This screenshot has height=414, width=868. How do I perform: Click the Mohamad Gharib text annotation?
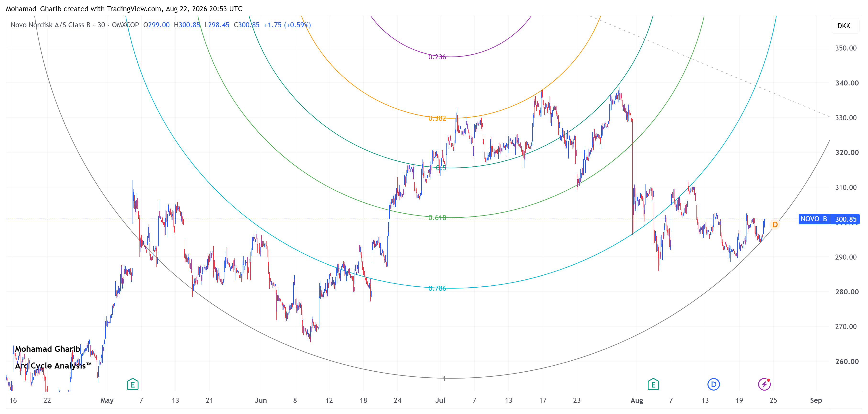pos(48,349)
